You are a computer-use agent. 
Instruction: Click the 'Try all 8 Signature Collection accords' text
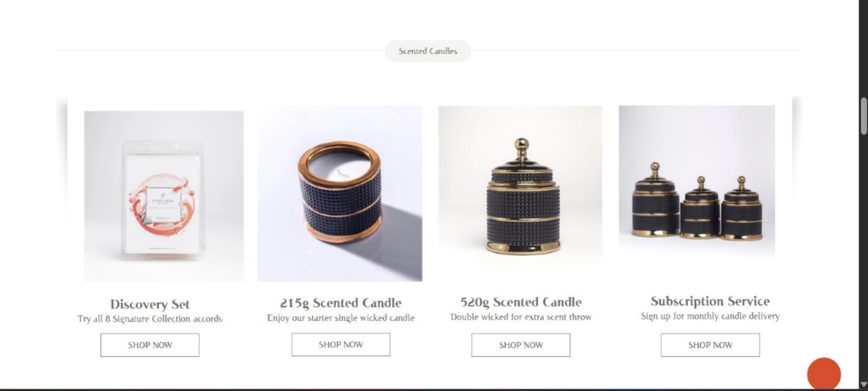(150, 319)
